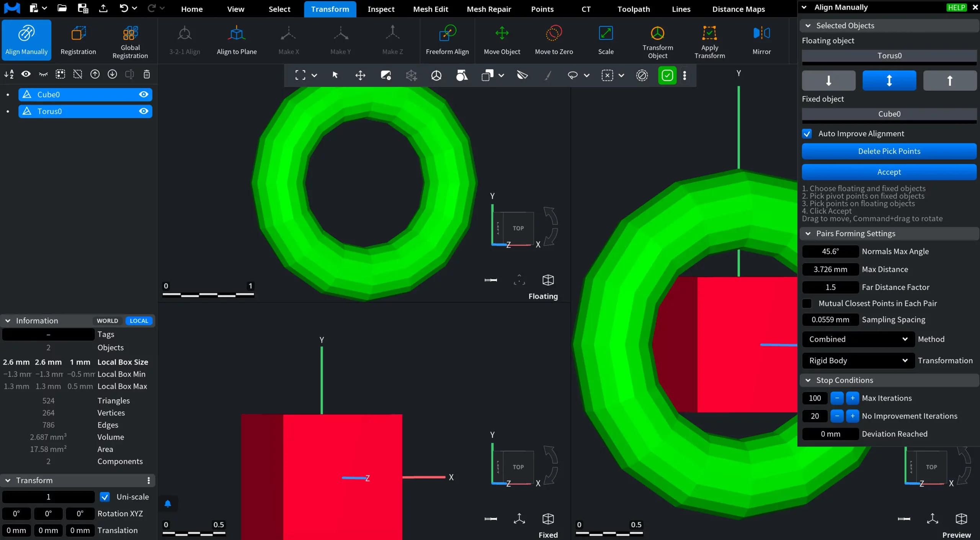
Task: Sort objects alphabetically in scene tree
Action: click(x=9, y=74)
